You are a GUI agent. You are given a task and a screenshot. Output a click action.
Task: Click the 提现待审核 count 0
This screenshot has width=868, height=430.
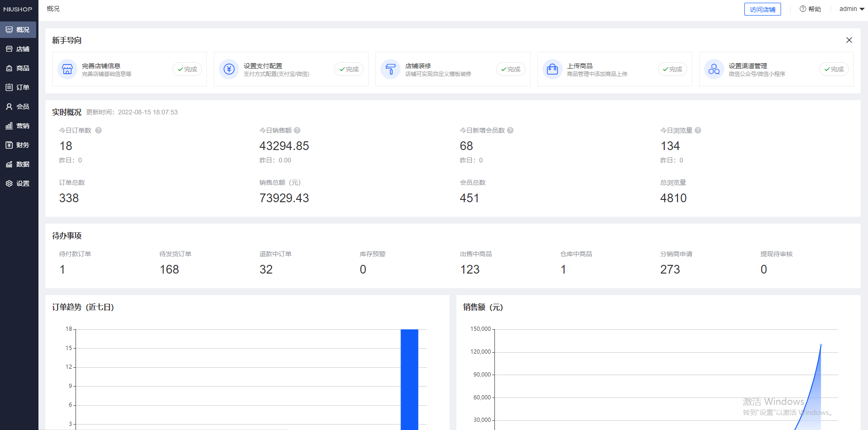[764, 269]
